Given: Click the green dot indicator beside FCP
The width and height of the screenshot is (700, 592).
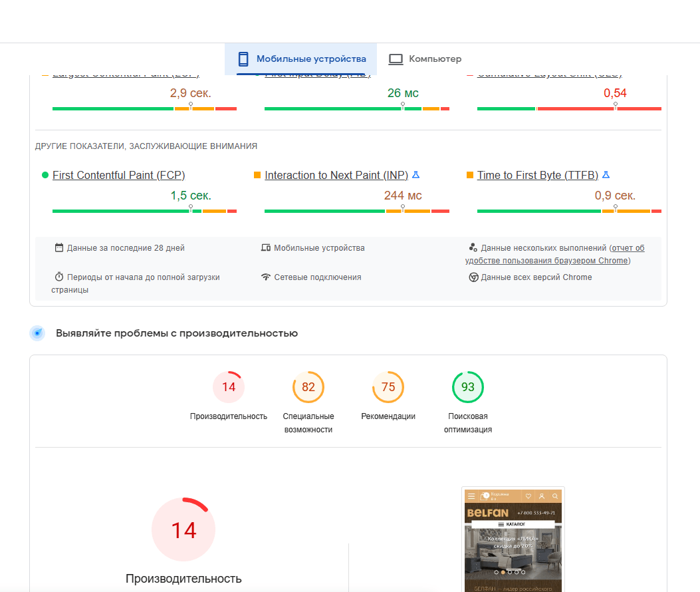Looking at the screenshot, I should [45, 175].
